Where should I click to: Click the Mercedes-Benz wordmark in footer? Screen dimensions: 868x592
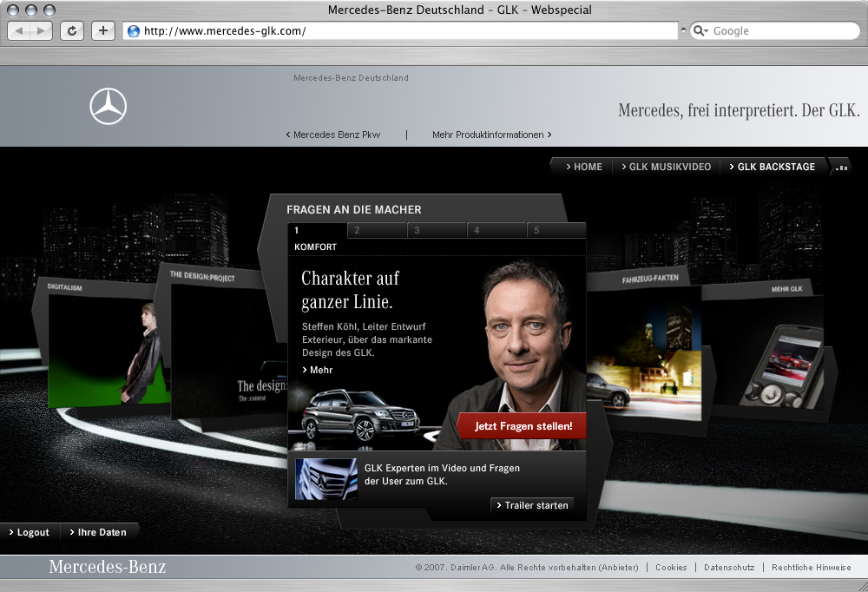pyautogui.click(x=108, y=567)
